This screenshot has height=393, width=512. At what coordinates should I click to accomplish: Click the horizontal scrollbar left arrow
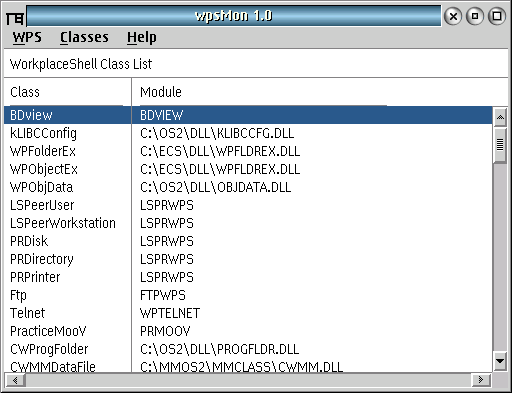click(x=15, y=380)
